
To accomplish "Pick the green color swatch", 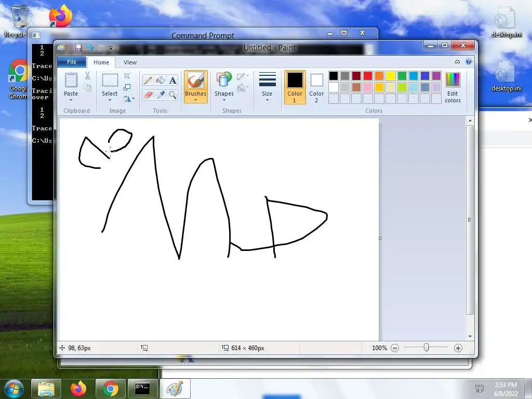I will tap(402, 76).
